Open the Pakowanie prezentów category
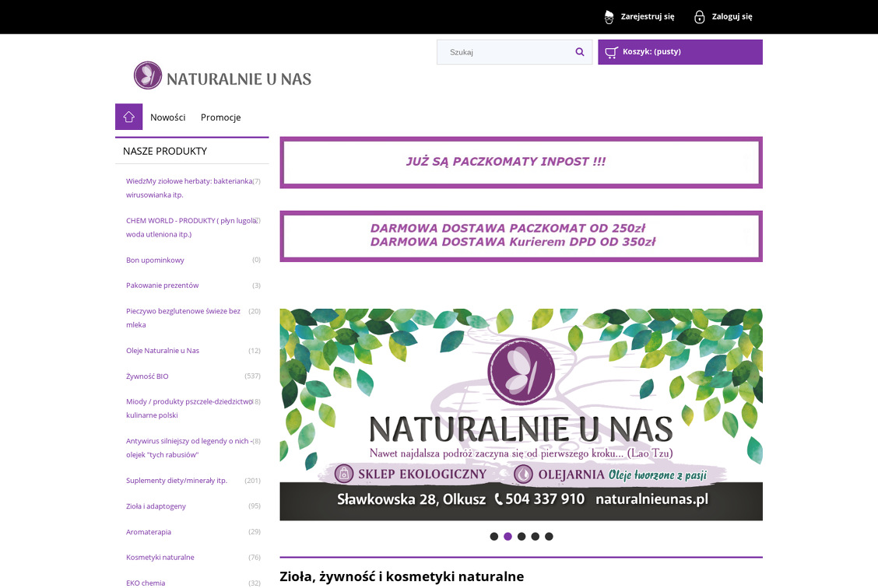Image resolution: width=878 pixels, height=588 pixels. [163, 285]
